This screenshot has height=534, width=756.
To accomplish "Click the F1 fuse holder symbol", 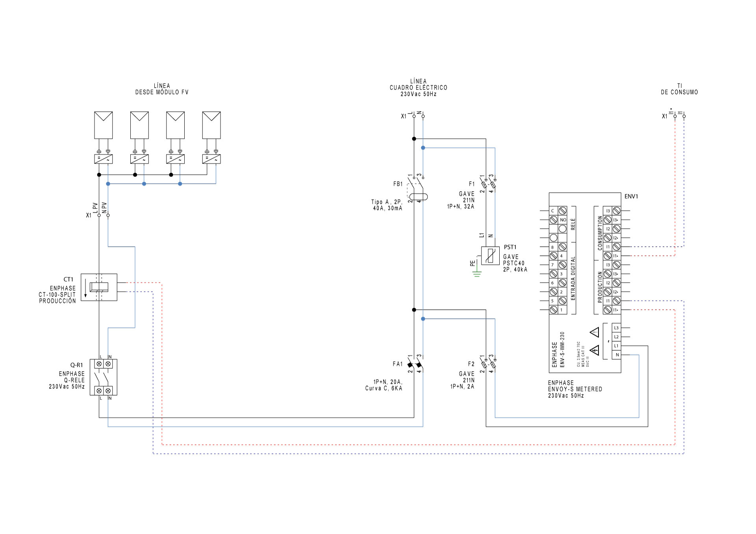I will 488,183.
